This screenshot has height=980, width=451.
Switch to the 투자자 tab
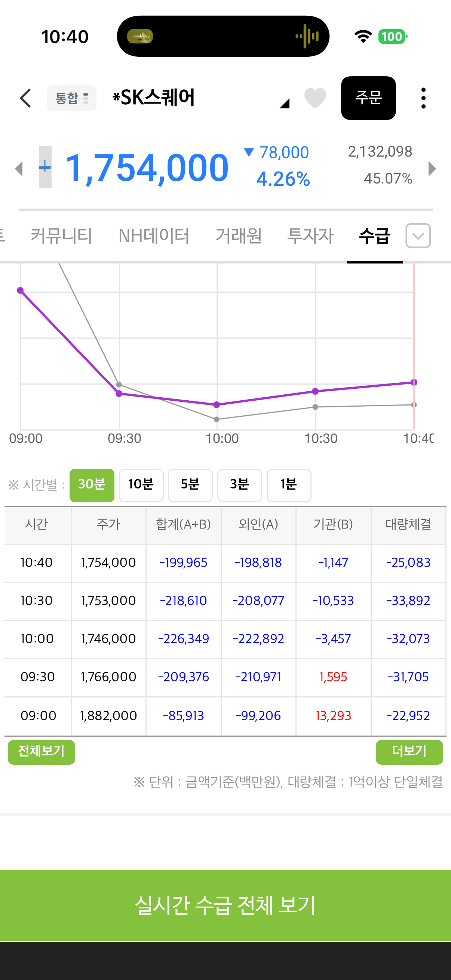pyautogui.click(x=310, y=235)
